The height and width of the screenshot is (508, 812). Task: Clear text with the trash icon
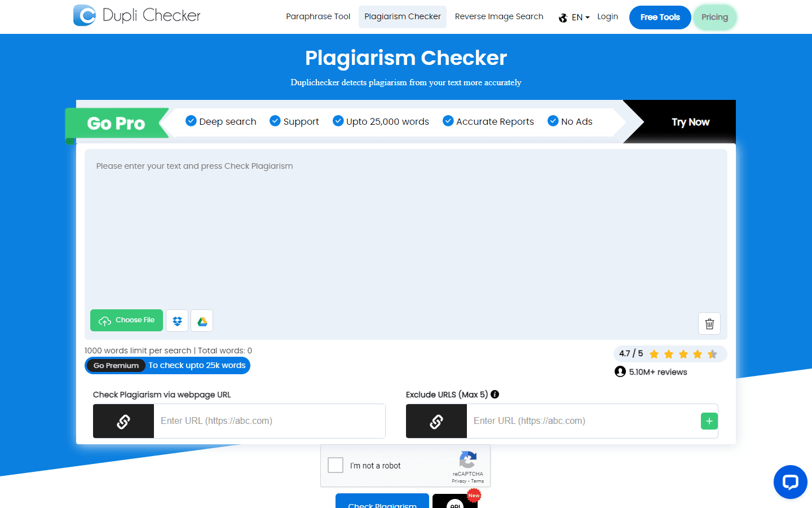(x=709, y=323)
